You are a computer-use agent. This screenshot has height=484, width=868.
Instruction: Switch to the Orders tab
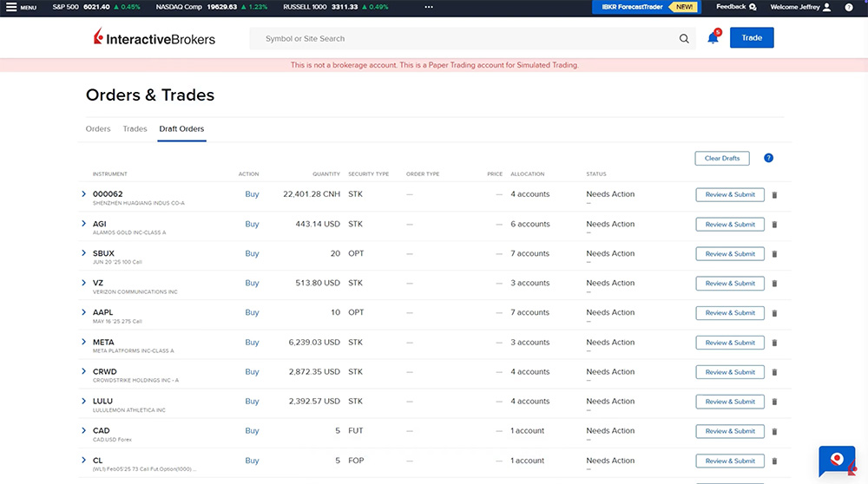pos(98,129)
